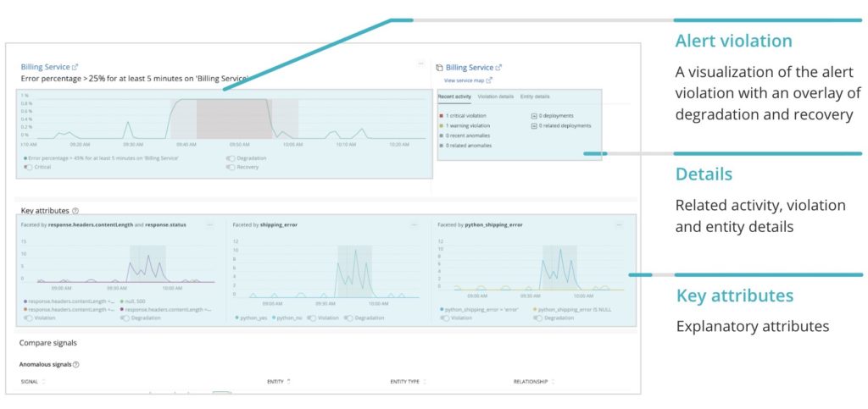
Task: Toggle Violation switch on shipping_error chart
Action: point(312,318)
